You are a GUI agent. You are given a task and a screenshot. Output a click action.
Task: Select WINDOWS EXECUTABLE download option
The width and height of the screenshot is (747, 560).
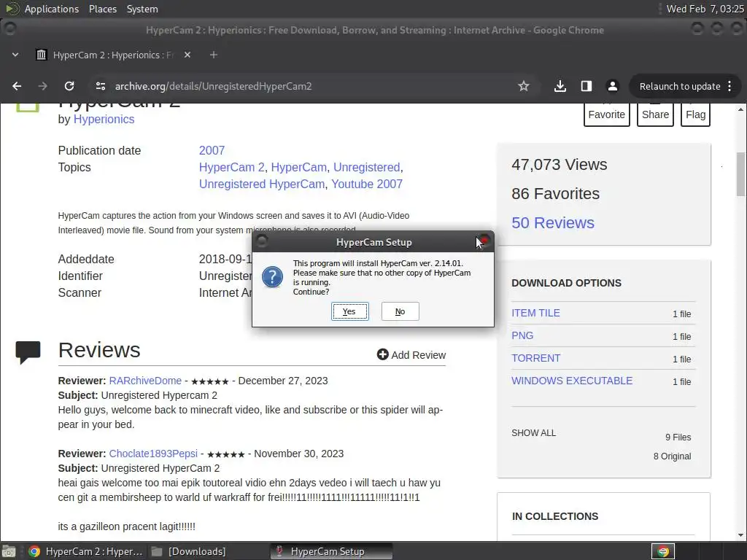(x=572, y=381)
